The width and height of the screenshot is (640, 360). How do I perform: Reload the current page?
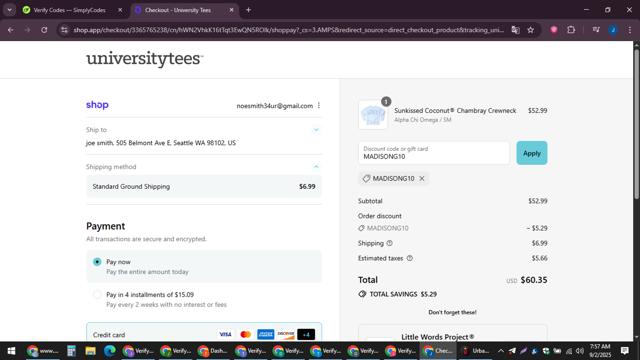pyautogui.click(x=44, y=30)
